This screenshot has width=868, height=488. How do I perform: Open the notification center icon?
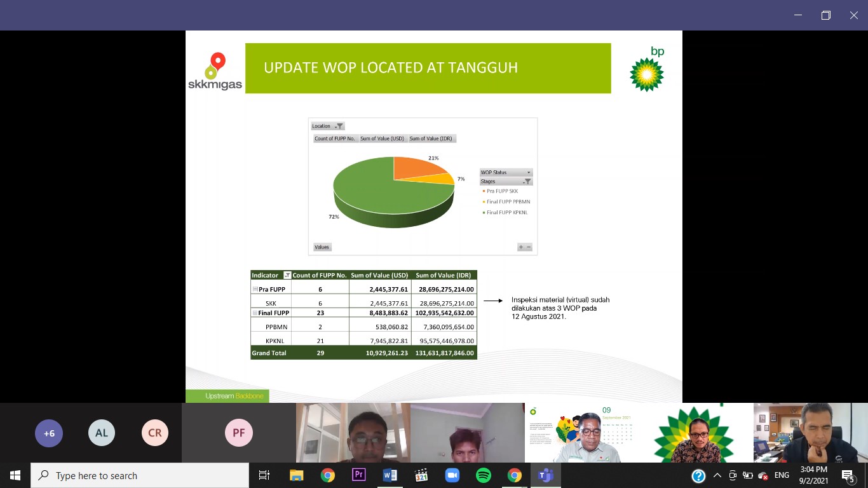847,475
